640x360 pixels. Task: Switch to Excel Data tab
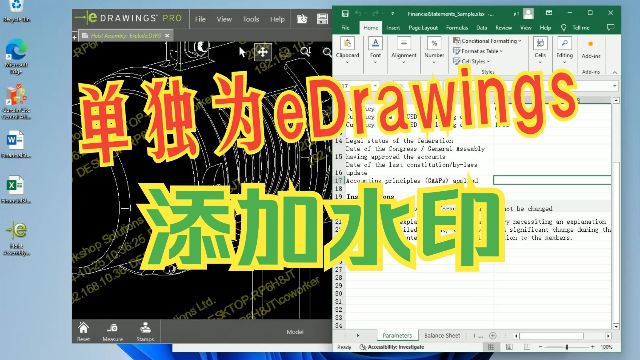(482, 28)
